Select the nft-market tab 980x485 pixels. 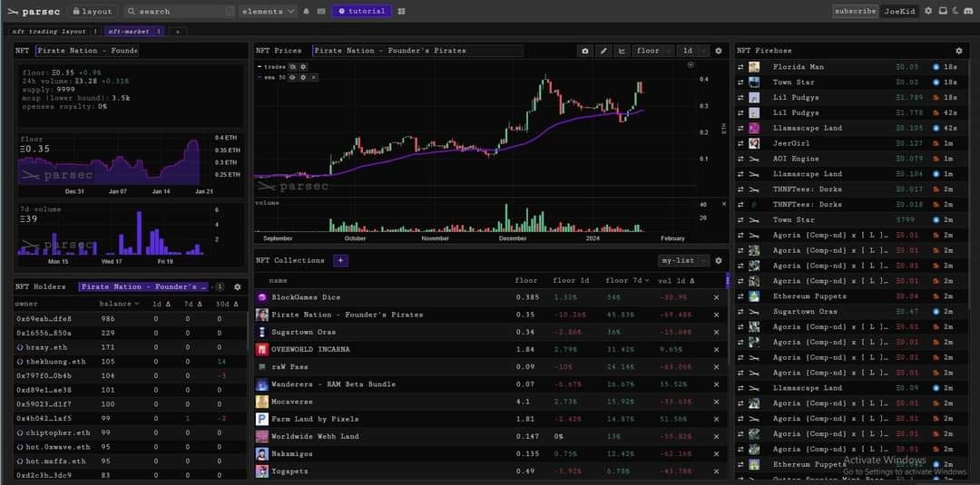[129, 31]
